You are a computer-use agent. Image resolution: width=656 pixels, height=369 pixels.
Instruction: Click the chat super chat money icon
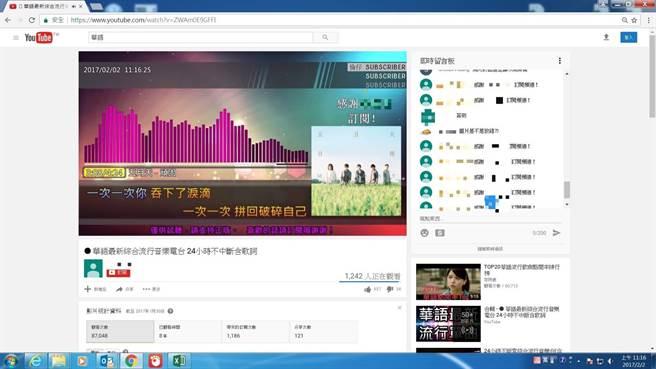(x=440, y=233)
